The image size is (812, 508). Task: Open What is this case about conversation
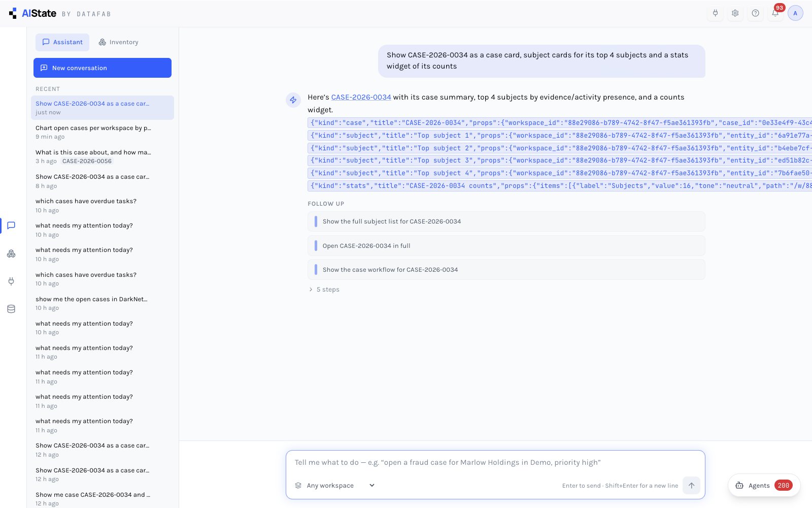103,156
